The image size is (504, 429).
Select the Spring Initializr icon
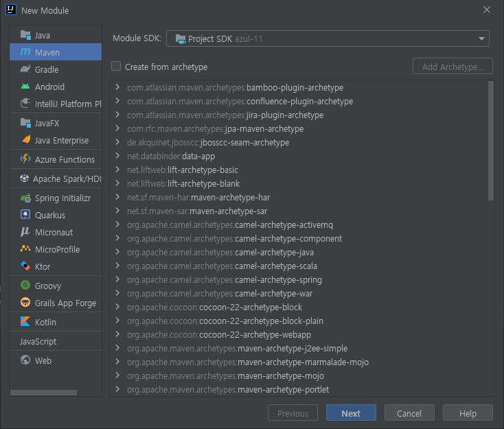point(25,198)
